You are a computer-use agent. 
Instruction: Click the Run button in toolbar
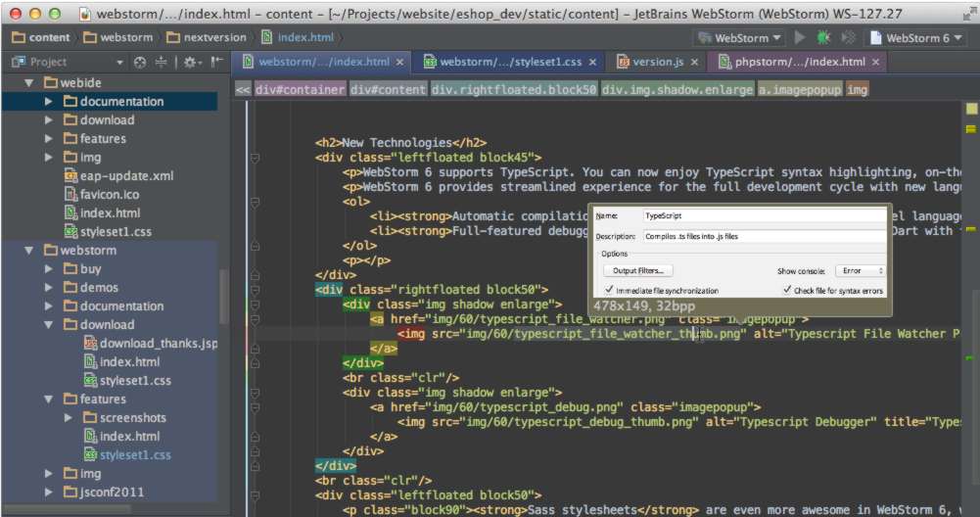pos(800,37)
